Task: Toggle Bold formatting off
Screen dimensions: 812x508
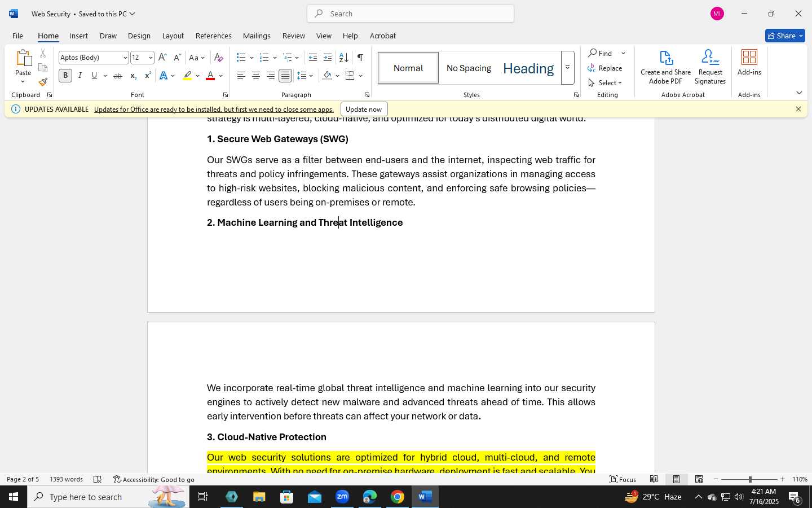Action: [65, 76]
